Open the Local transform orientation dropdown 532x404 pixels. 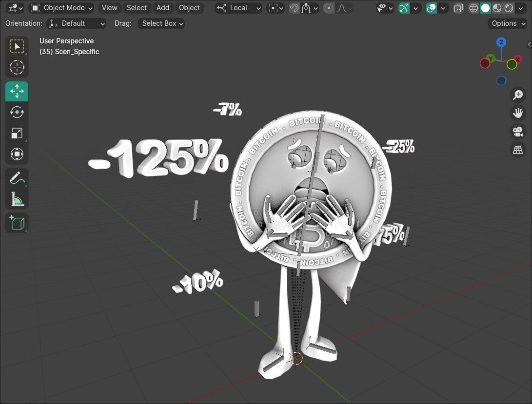pyautogui.click(x=238, y=8)
